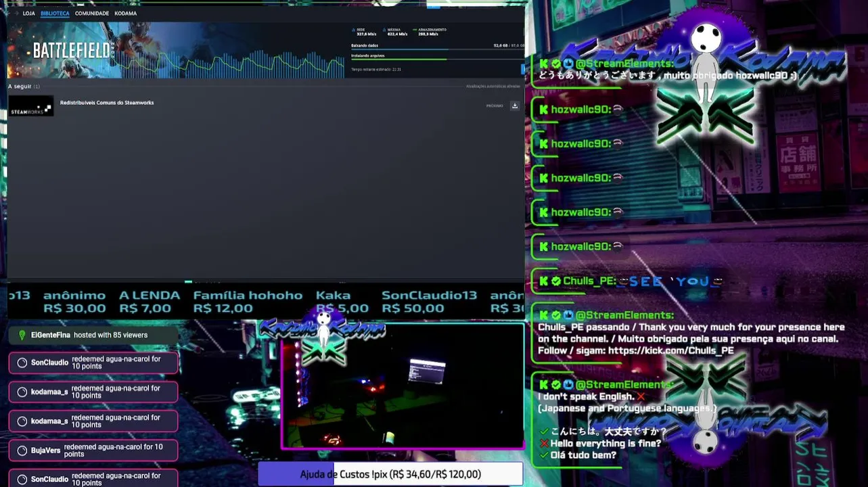This screenshot has width=868, height=487.
Task: Click the green check beside 'Olá tudo bem?'
Action: coord(544,455)
